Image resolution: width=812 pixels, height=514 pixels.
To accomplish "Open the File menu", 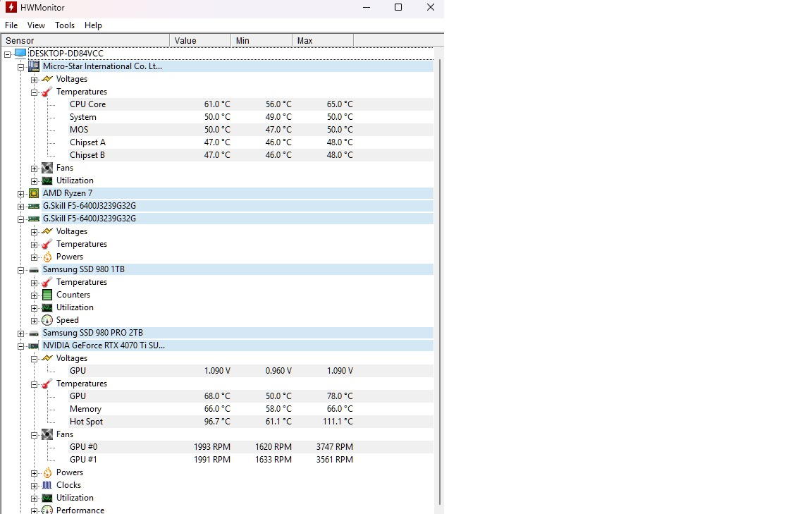I will 11,25.
